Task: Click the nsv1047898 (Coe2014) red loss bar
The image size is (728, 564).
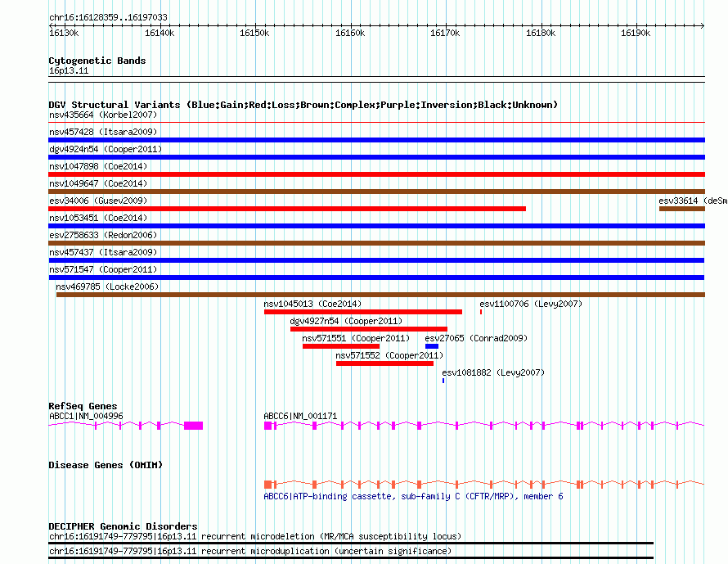Action: pos(376,174)
